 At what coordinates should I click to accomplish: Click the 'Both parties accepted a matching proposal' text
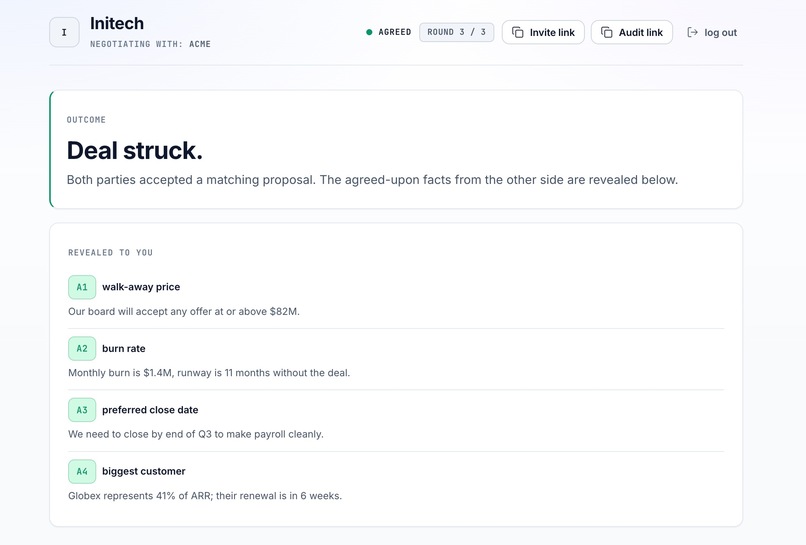pyautogui.click(x=372, y=180)
